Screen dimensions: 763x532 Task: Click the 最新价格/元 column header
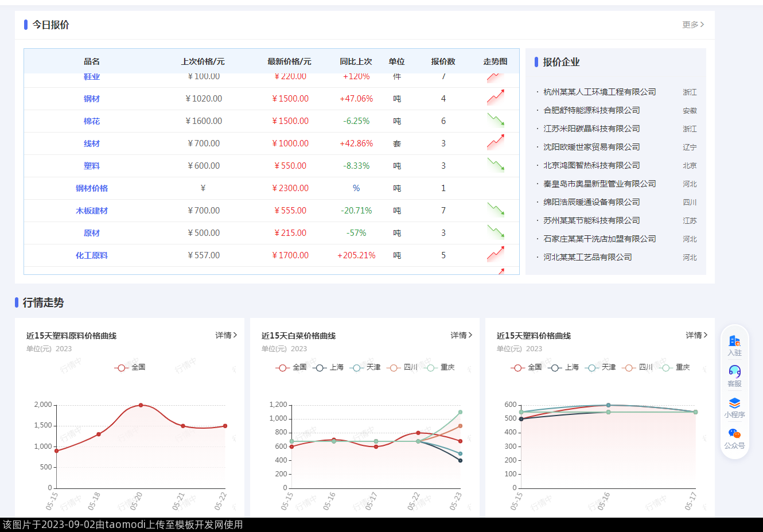coord(289,61)
